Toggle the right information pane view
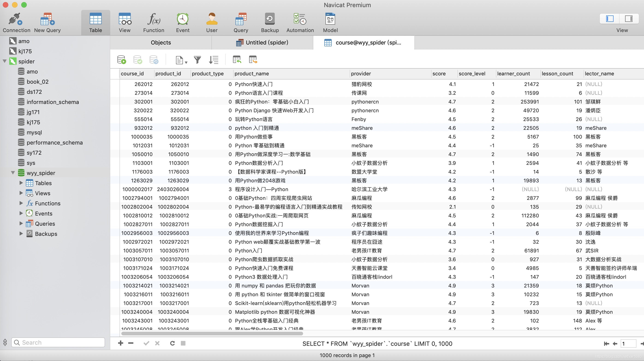The height and width of the screenshot is (361, 644). 629,19
